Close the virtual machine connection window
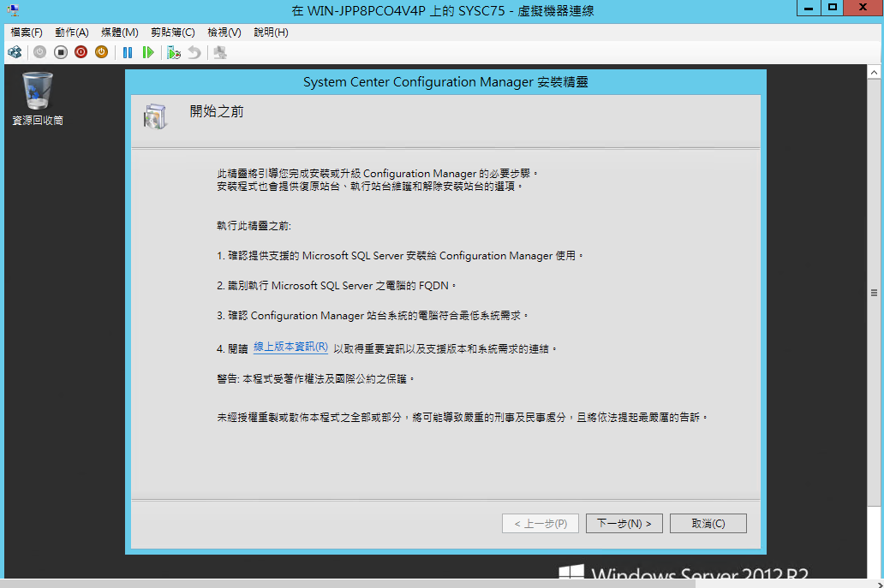 [x=863, y=8]
